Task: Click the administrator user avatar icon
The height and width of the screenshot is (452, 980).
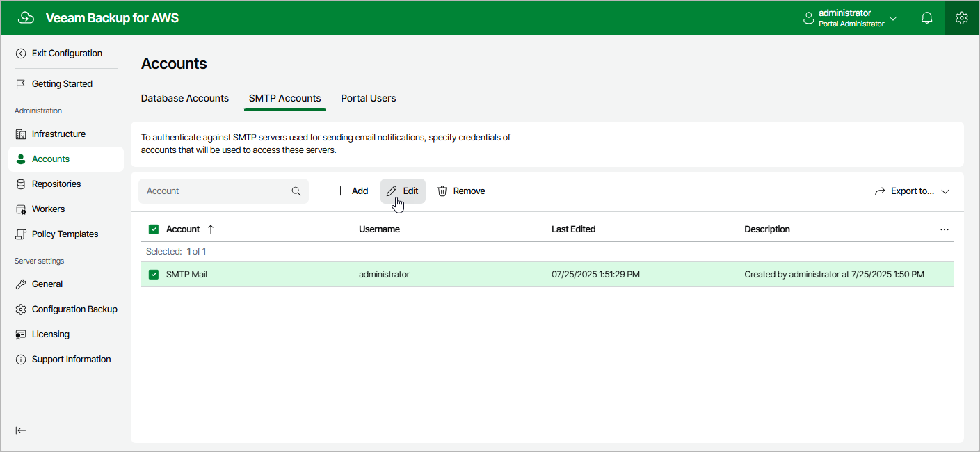Action: 808,18
